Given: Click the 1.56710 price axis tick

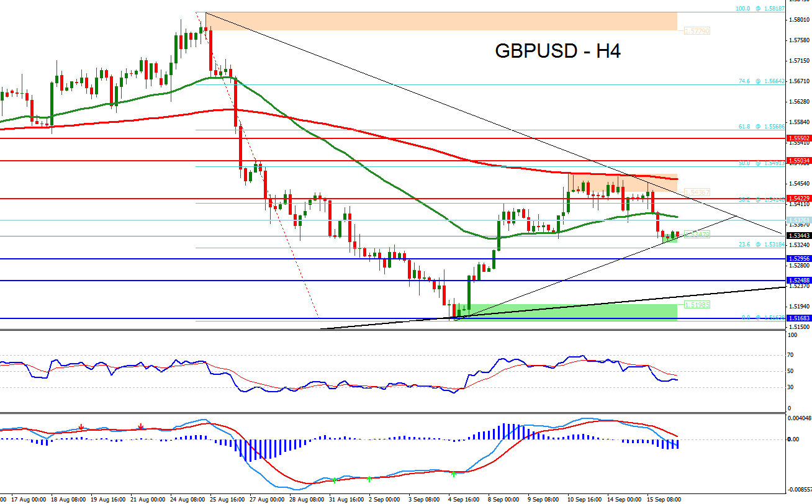Looking at the screenshot, I should 798,81.
